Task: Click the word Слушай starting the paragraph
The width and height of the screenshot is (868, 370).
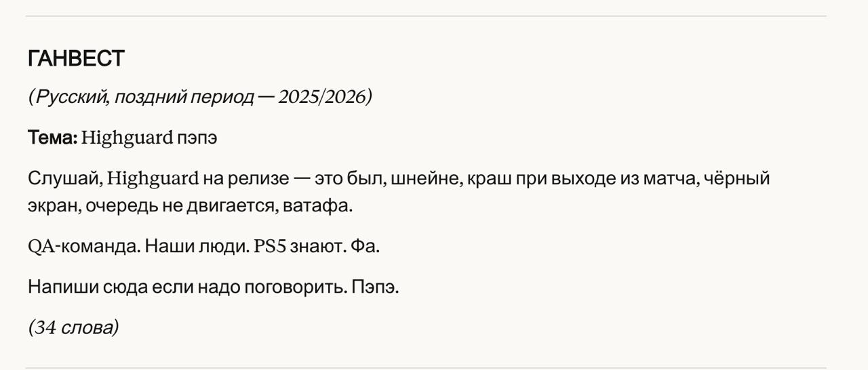Action: (65, 178)
